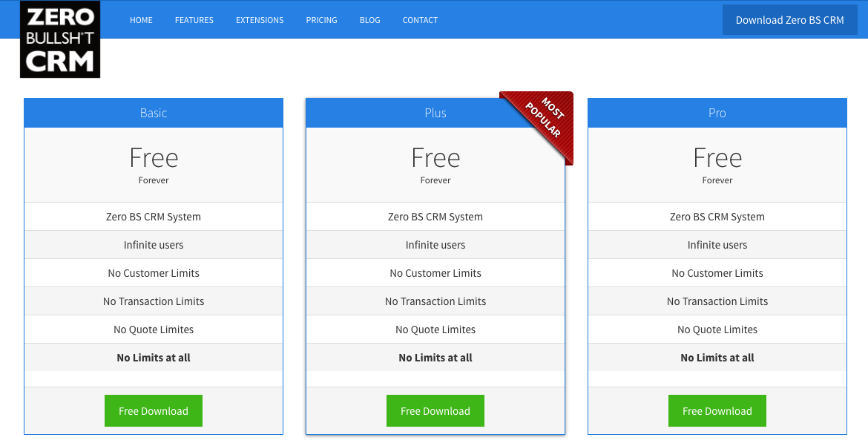Click Zero BS CRM System in Pro column
Image resolution: width=868 pixels, height=446 pixels.
click(x=717, y=217)
